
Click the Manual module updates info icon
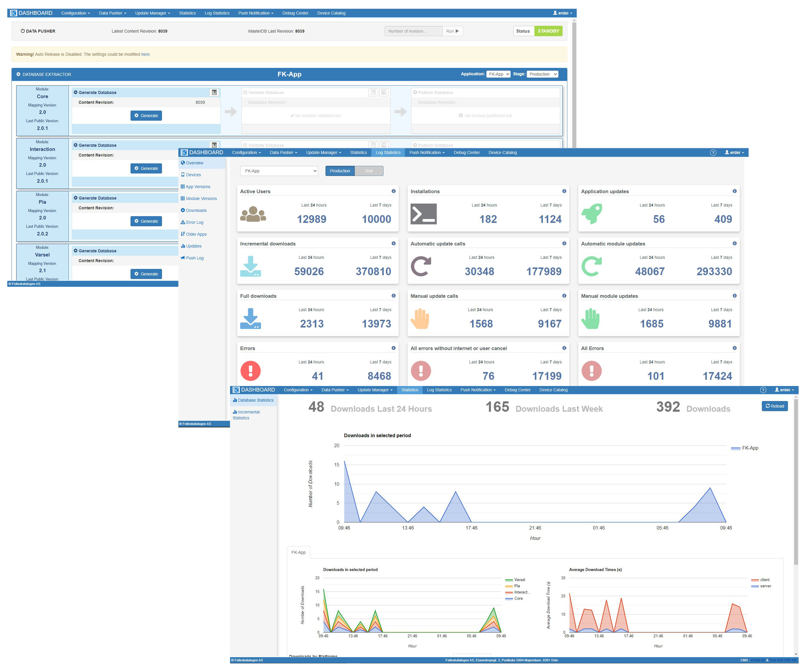[x=734, y=296]
